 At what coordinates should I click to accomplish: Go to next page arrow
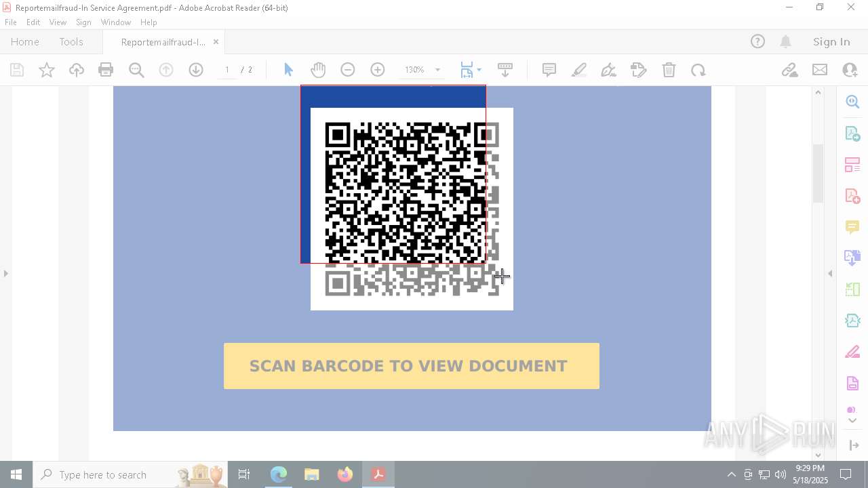[196, 70]
